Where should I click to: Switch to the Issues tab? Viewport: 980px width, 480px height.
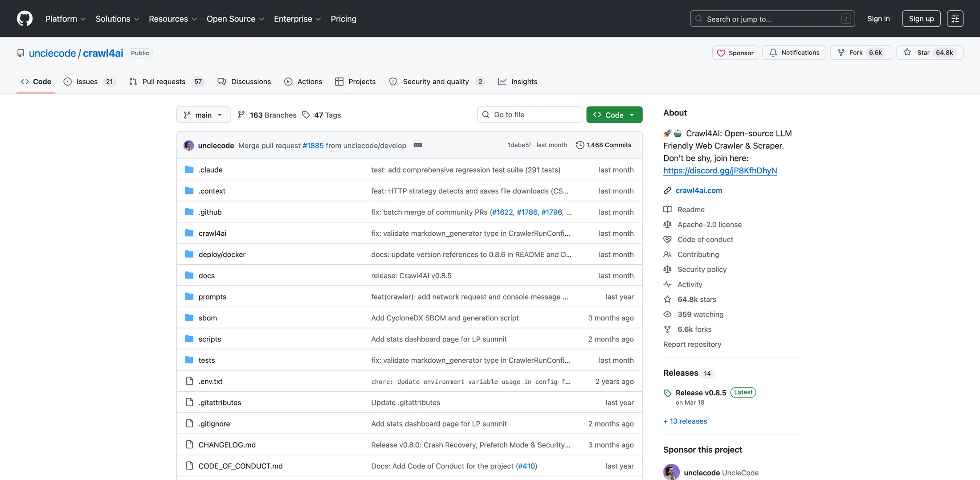[x=90, y=82]
